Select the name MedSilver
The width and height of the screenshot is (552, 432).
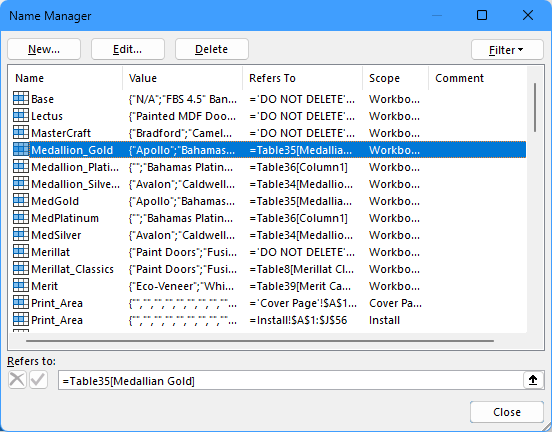[x=56, y=235]
